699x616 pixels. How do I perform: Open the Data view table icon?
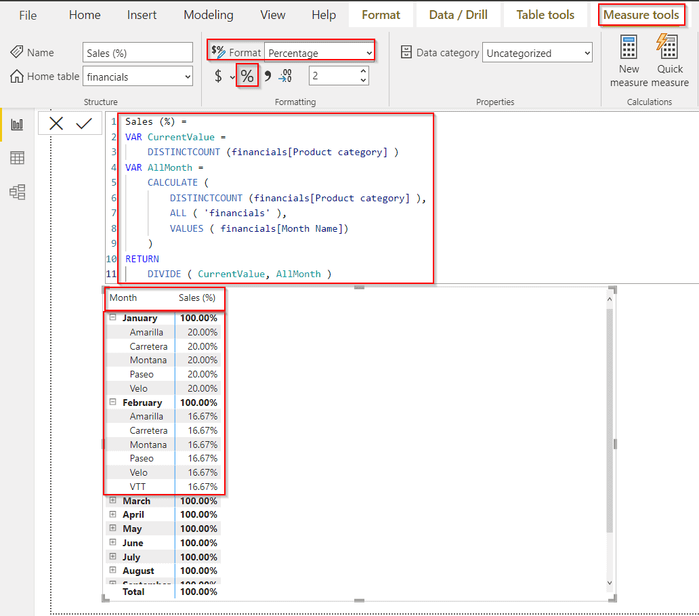(x=17, y=158)
